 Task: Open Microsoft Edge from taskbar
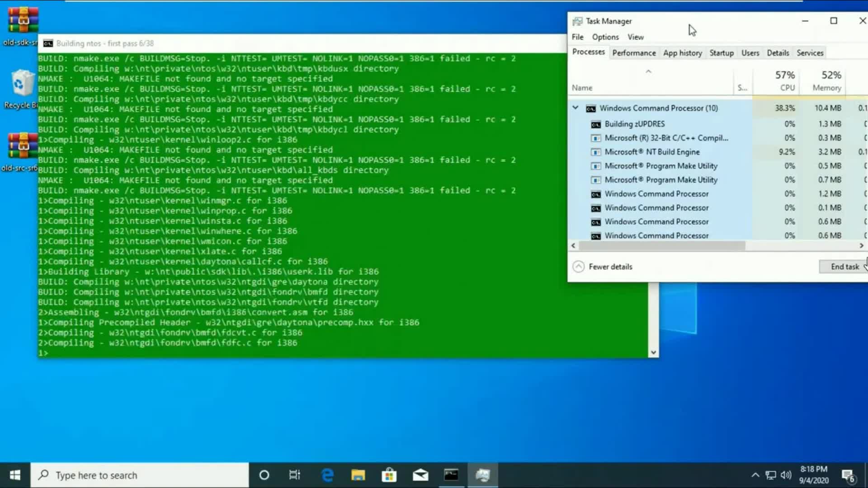point(327,475)
